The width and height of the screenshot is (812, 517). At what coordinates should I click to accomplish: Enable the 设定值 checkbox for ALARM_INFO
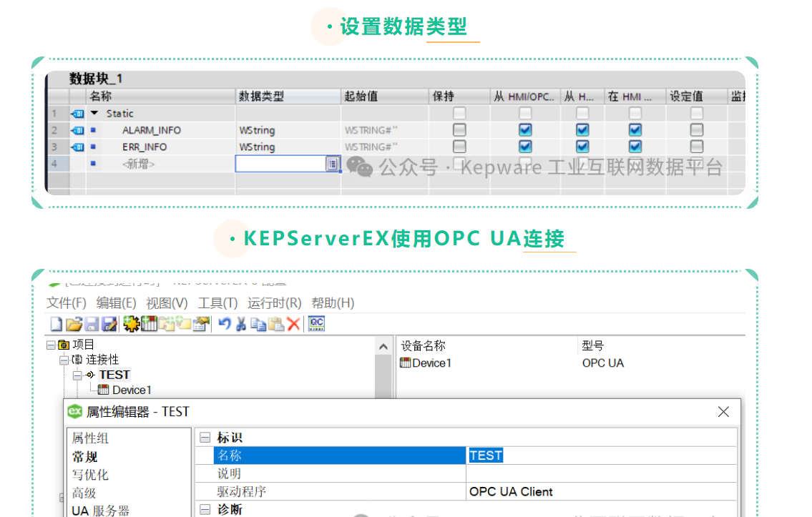[697, 130]
